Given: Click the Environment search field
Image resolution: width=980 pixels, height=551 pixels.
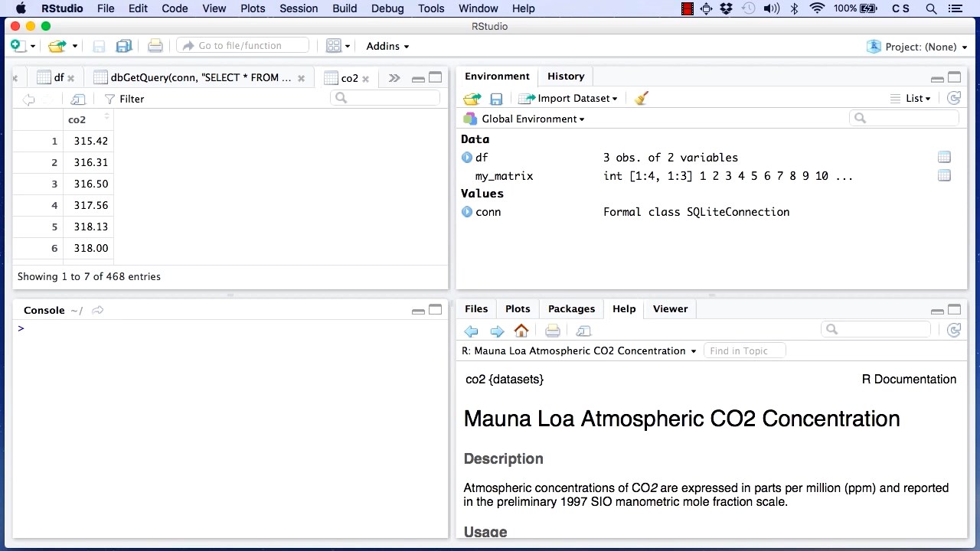Looking at the screenshot, I should 904,118.
